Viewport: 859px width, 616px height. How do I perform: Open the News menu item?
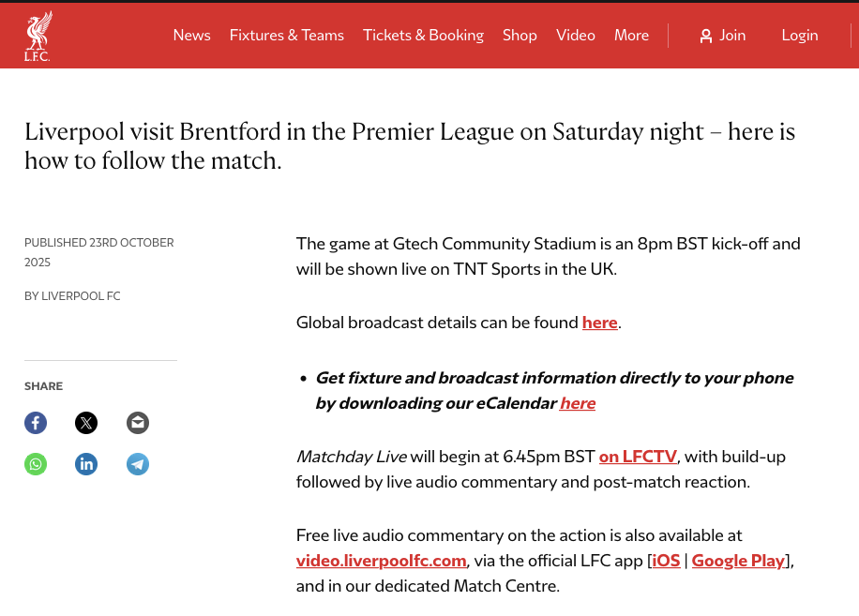(191, 36)
